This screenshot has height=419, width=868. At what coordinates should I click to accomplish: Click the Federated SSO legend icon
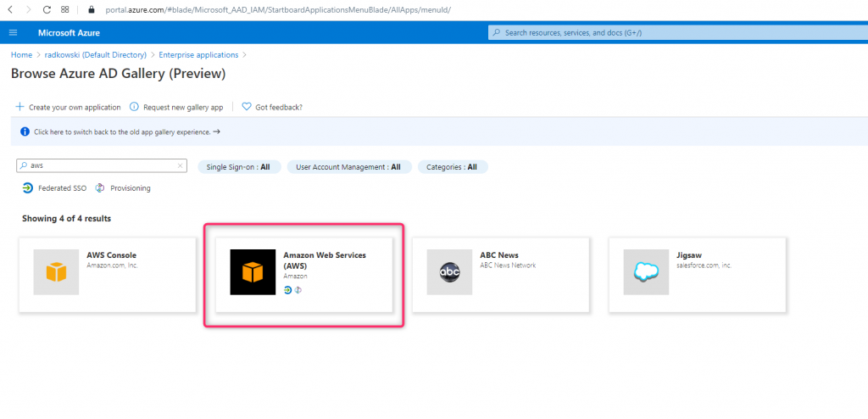tap(28, 188)
